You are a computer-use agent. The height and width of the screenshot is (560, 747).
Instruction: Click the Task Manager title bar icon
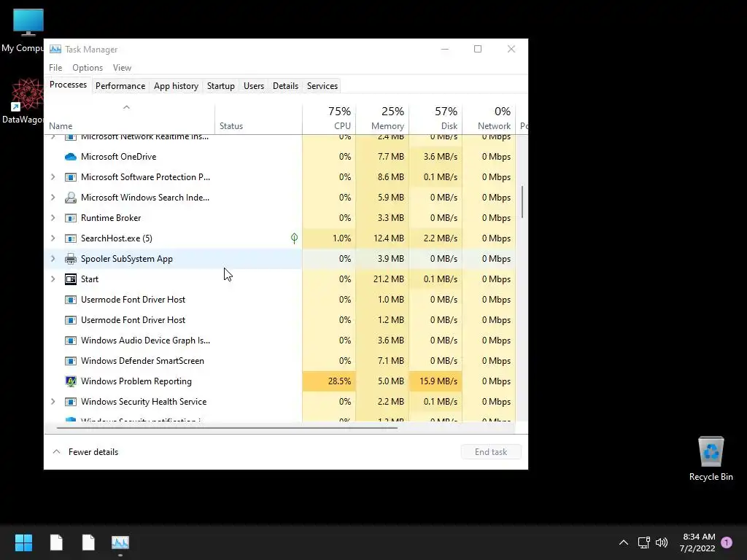55,49
